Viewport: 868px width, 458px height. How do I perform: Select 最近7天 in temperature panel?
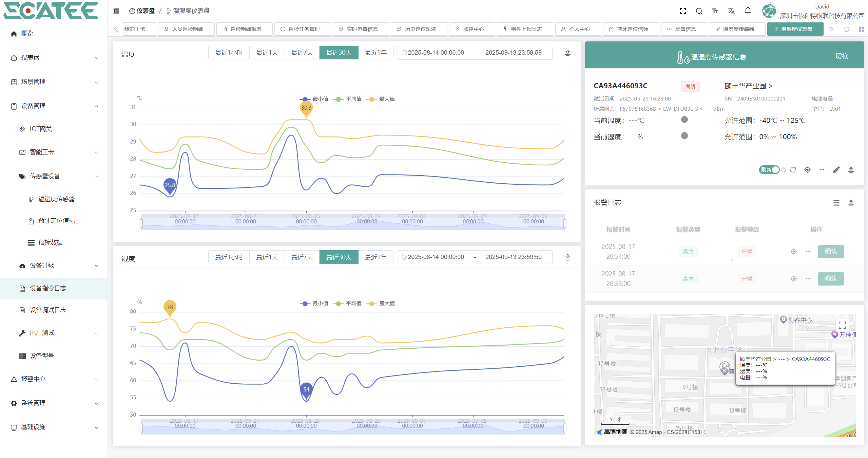point(302,53)
